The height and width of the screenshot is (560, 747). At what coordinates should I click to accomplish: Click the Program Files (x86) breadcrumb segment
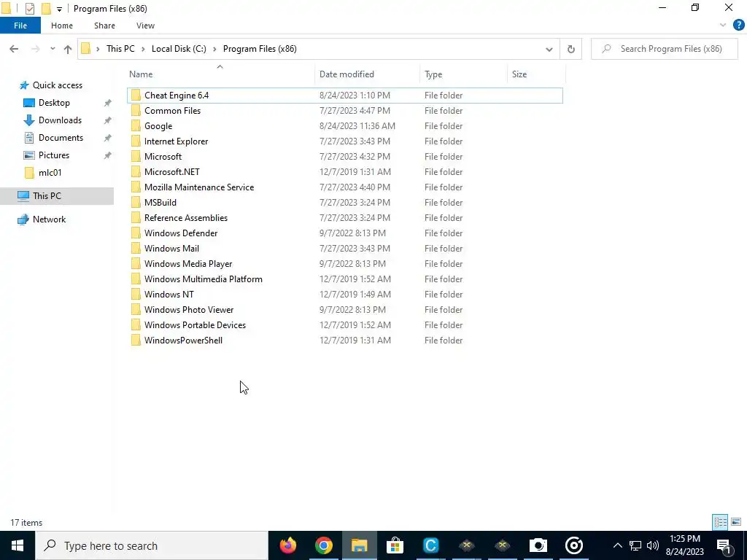(x=260, y=49)
